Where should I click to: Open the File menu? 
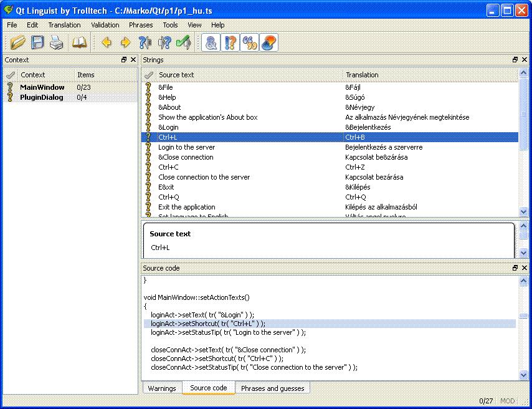12,25
